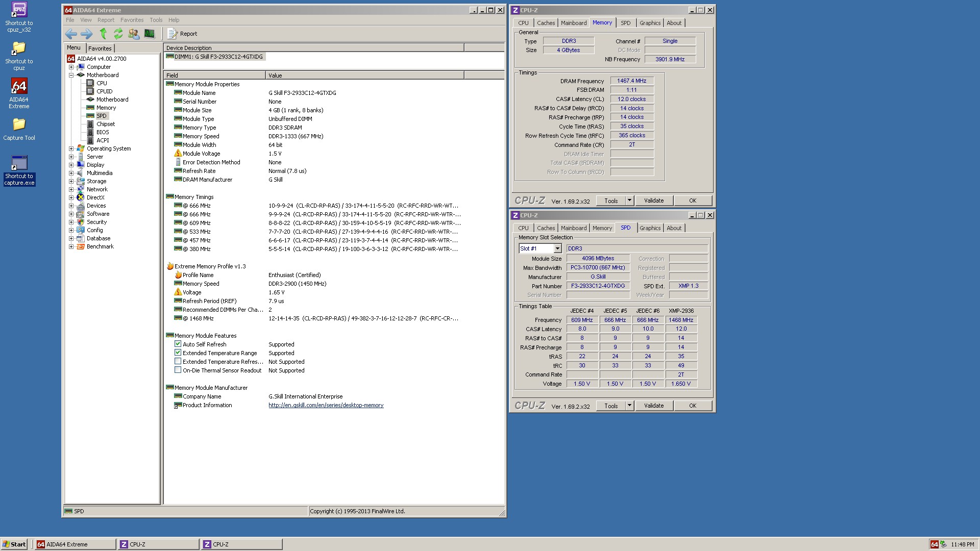
Task: Open the Slot #1 memory slot dropdown
Action: [x=557, y=248]
